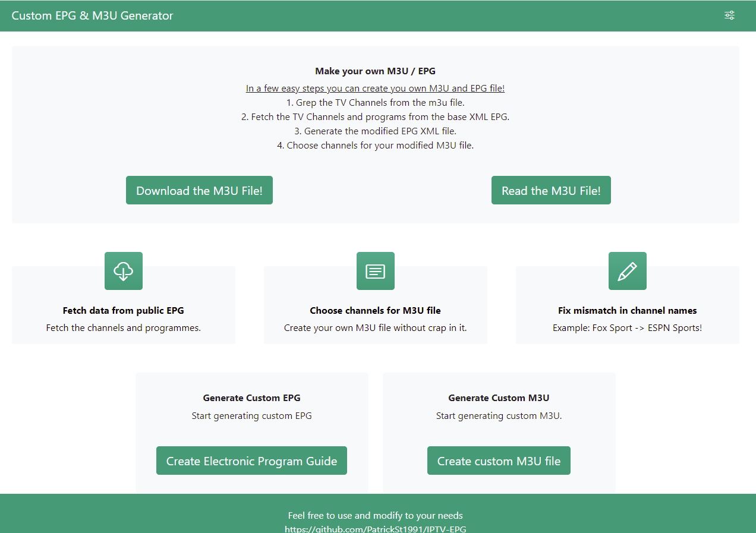This screenshot has width=756, height=533.
Task: Click the pencil icon to fix channel names
Action: click(628, 271)
